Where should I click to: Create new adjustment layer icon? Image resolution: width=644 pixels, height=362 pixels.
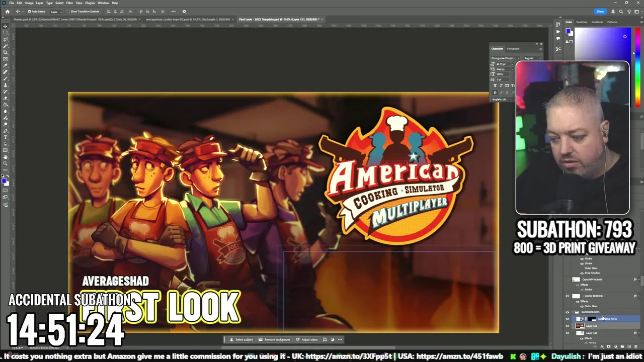coord(615,346)
